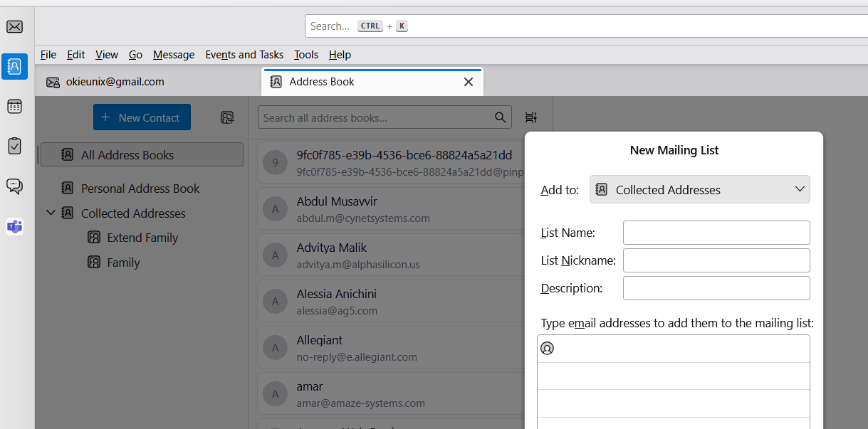
Task: Click the new mailing list icon
Action: tap(227, 118)
